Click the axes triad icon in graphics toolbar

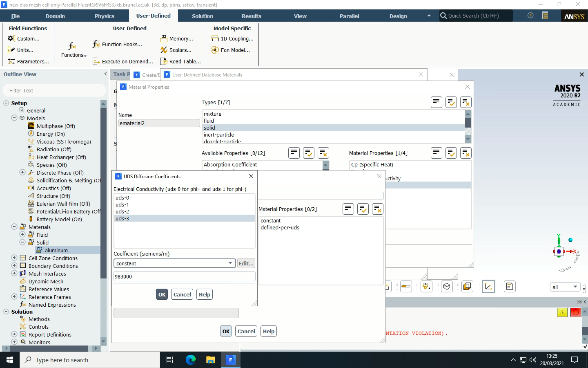tap(488, 286)
